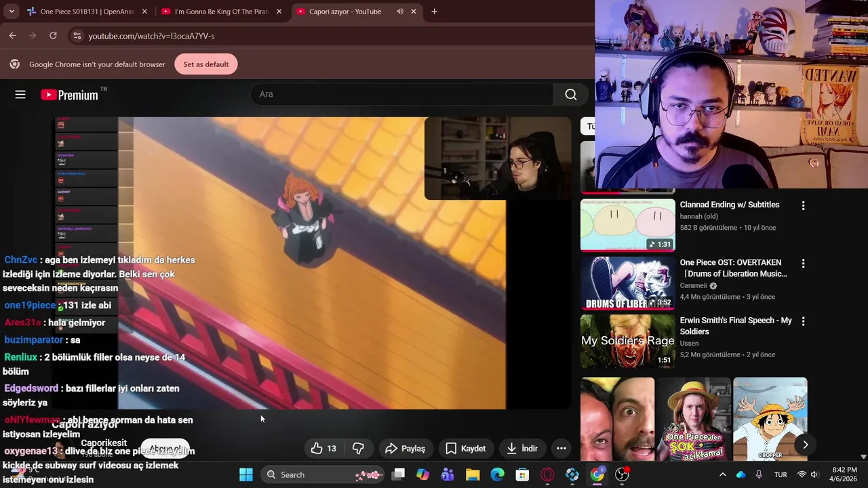868x488 pixels.
Task: Open Microsoft Store taskbar icon
Action: point(523,474)
